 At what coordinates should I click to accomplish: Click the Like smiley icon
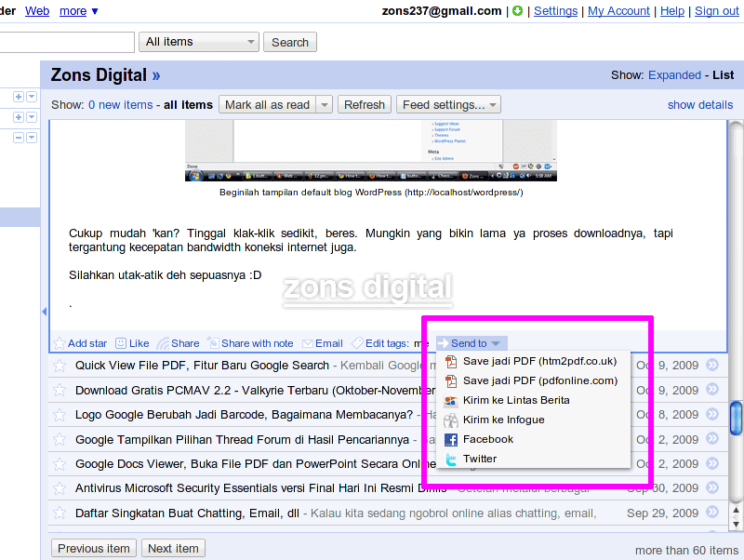click(x=121, y=342)
